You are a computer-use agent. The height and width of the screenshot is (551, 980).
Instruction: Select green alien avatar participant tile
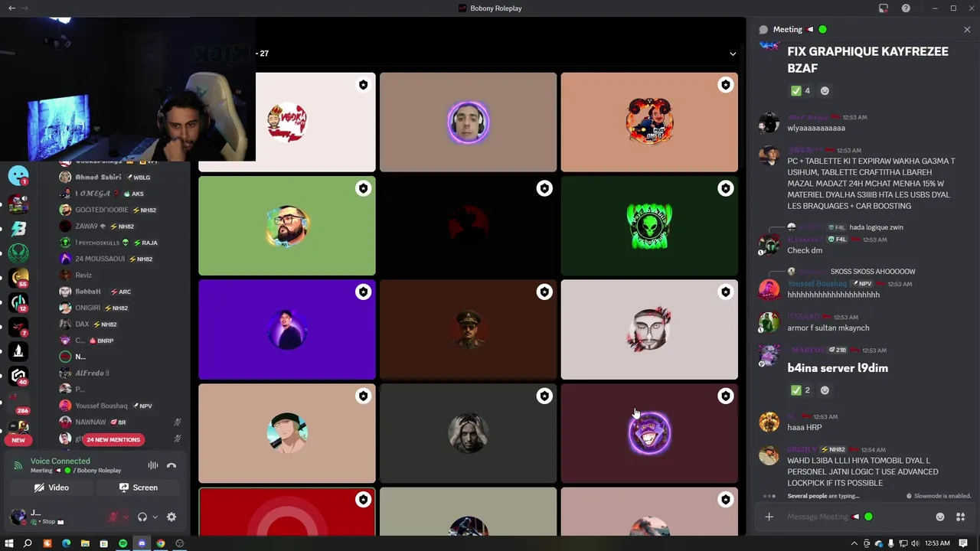[x=649, y=226]
